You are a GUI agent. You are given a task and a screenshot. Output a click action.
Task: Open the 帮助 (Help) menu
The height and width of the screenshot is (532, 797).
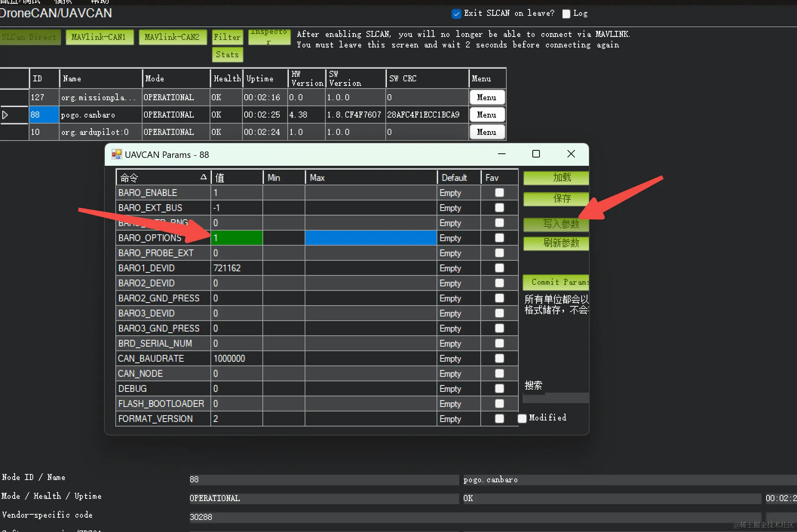(x=99, y=2)
